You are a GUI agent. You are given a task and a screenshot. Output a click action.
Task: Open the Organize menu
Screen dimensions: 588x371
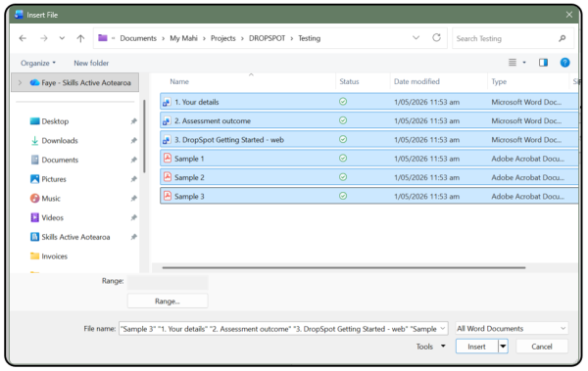(38, 63)
